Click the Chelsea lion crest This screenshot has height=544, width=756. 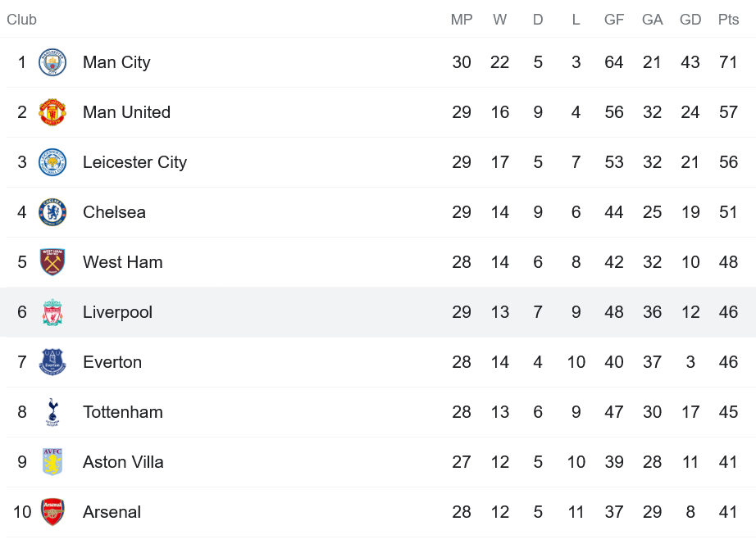52,212
